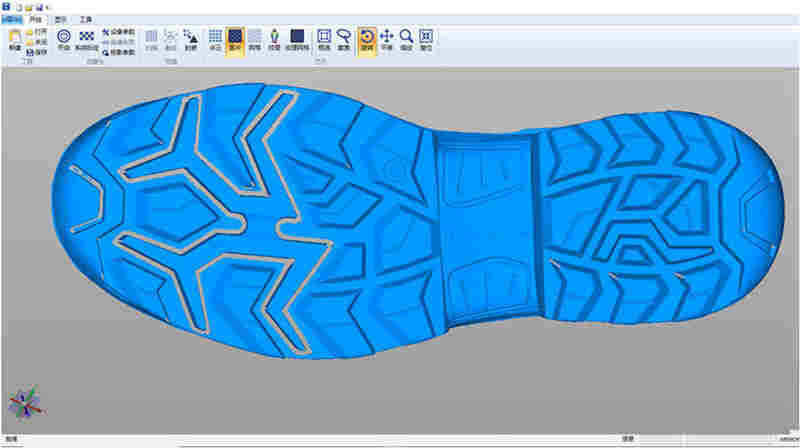This screenshot has height=448, width=800.
Task: Click the circular turntable icon
Action: [x=64, y=37]
